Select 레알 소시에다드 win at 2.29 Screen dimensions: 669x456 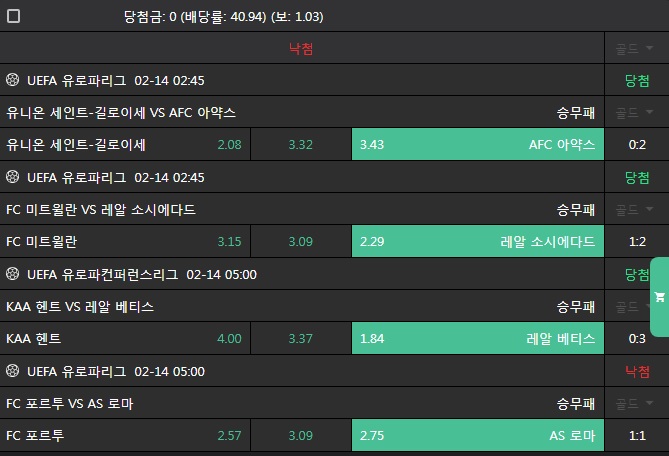pos(478,242)
